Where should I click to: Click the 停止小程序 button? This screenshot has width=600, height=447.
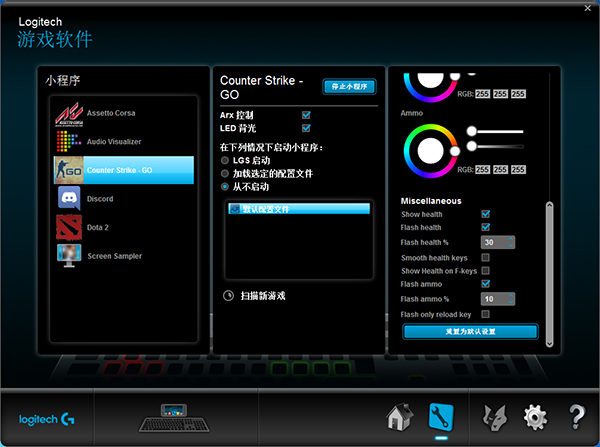click(x=349, y=86)
